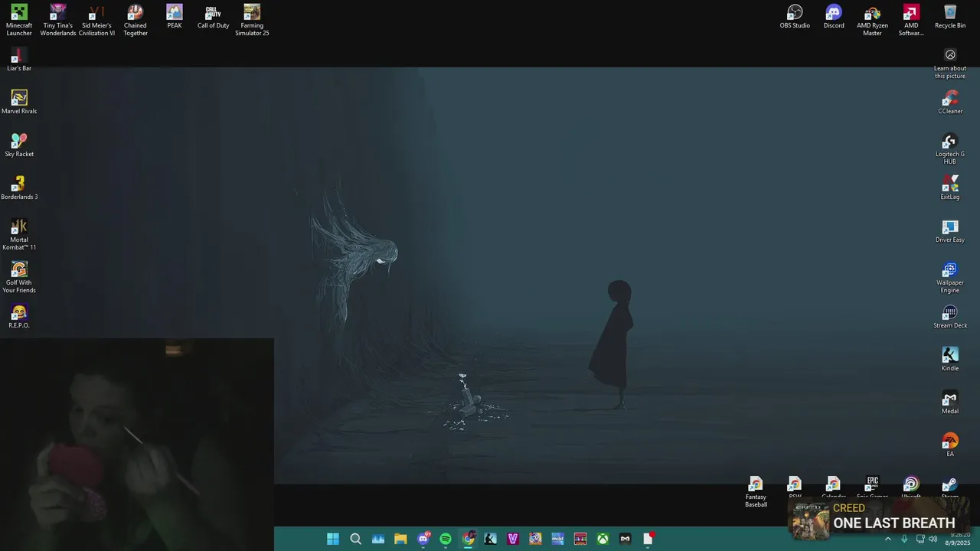Select the CCleaner desktop icon
Image resolution: width=980 pixels, height=551 pixels.
click(x=950, y=103)
